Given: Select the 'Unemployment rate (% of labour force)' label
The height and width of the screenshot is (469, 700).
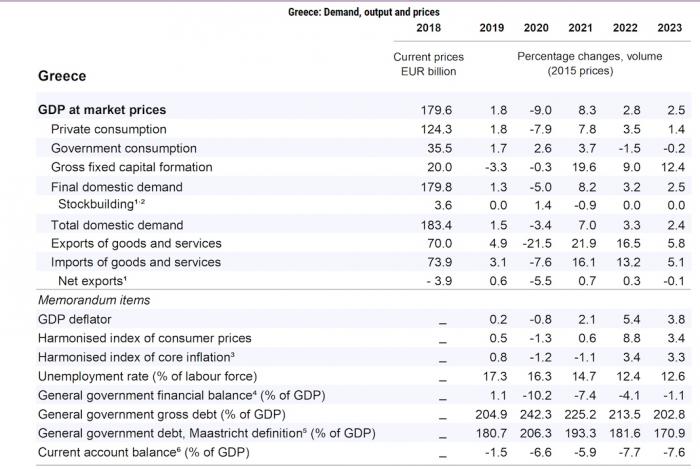Looking at the screenshot, I should [147, 376].
